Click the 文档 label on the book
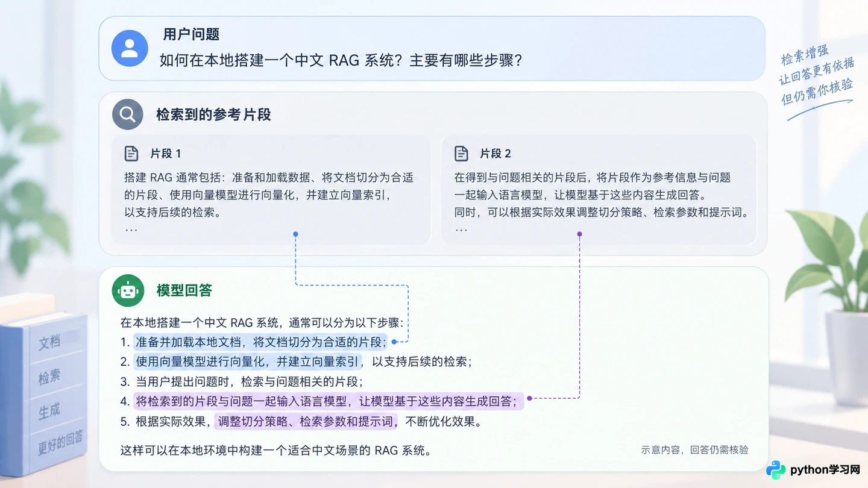The width and height of the screenshot is (868, 488). click(x=49, y=342)
